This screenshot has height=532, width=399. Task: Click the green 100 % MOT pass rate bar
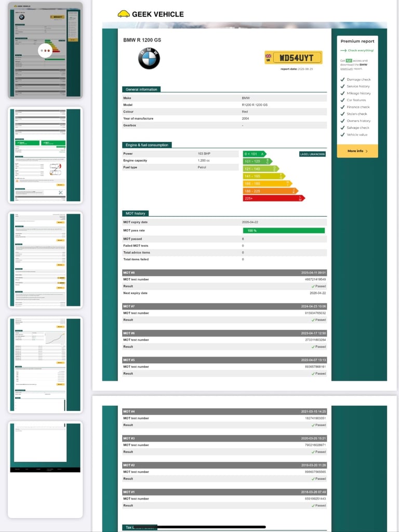[284, 231]
